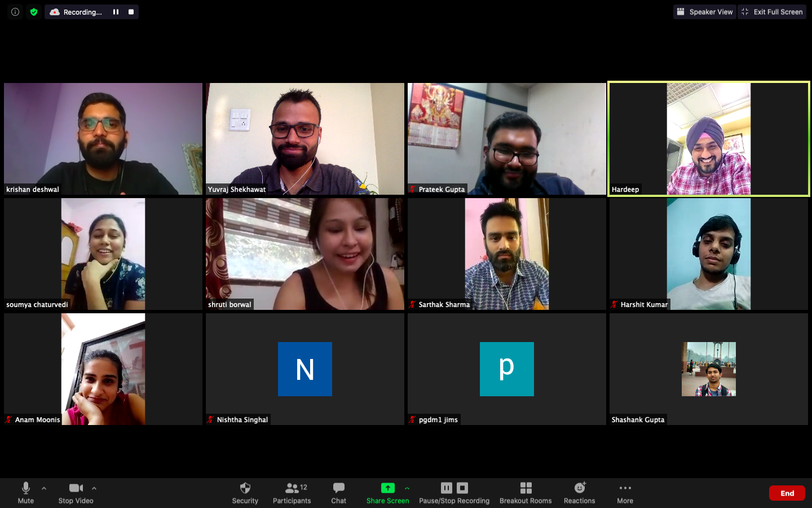This screenshot has width=812, height=508.
Task: Expand video options arrow beside Stop Video
Action: point(94,488)
